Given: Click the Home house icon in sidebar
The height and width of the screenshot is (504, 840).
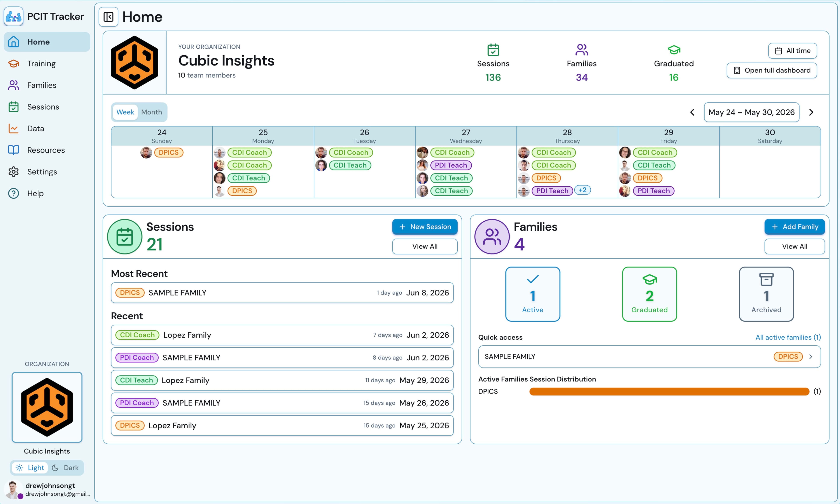Looking at the screenshot, I should tap(14, 42).
